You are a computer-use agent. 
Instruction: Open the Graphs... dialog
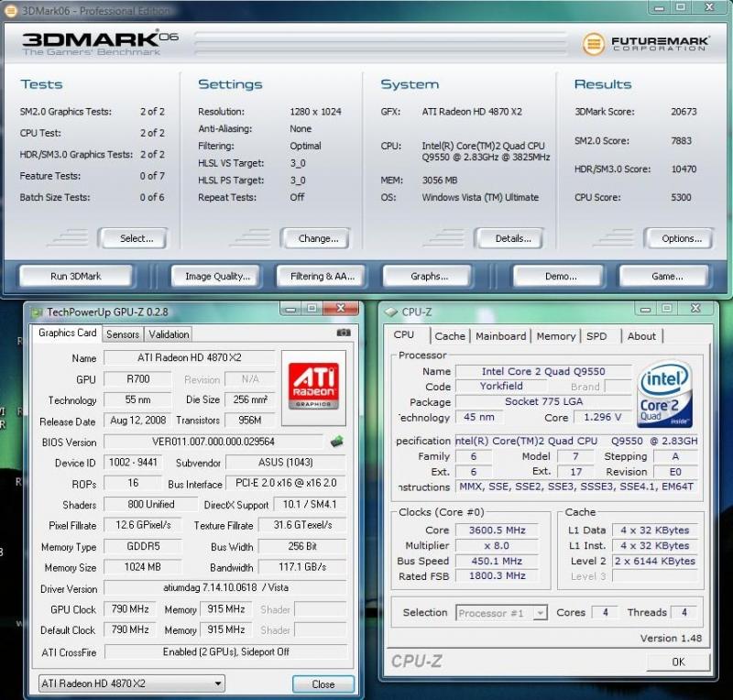pyautogui.click(x=429, y=277)
